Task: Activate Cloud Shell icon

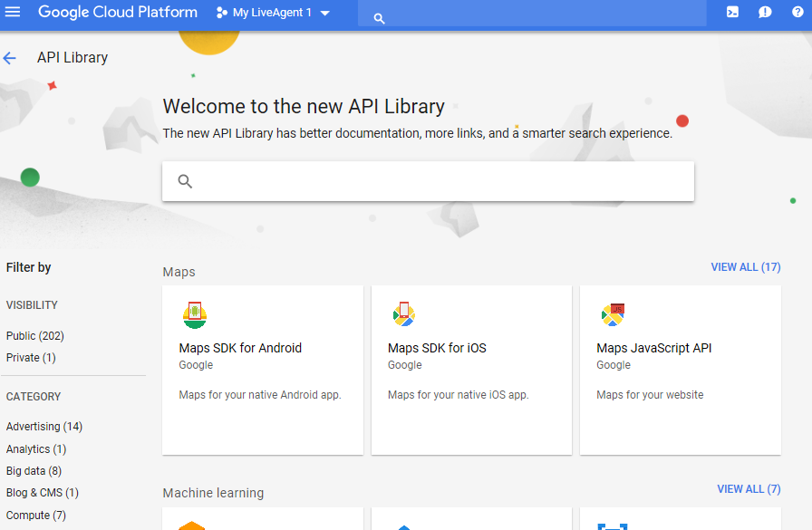Action: pyautogui.click(x=732, y=12)
